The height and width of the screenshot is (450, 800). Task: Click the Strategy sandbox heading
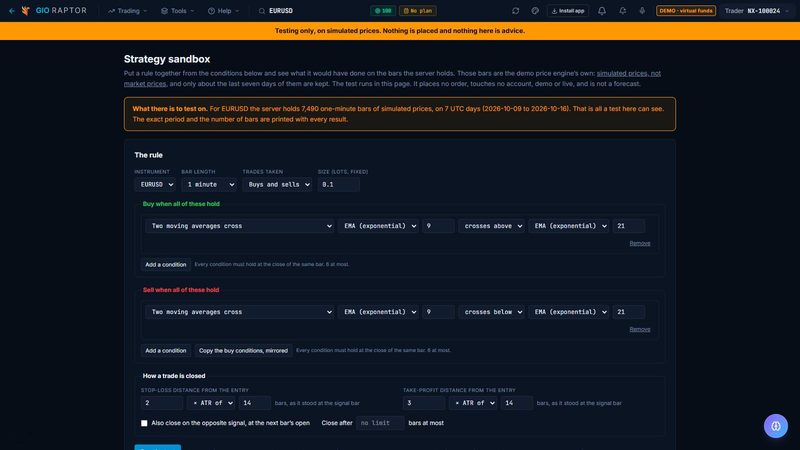(x=167, y=59)
